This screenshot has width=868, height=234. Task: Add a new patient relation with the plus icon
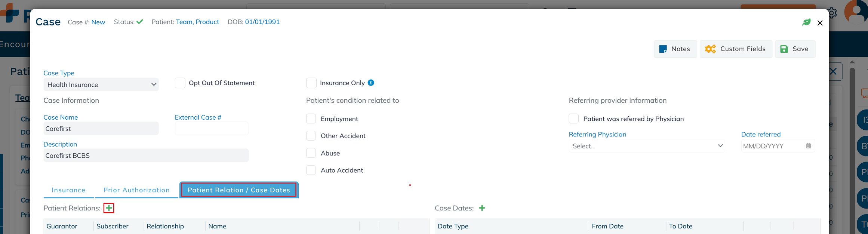(109, 208)
